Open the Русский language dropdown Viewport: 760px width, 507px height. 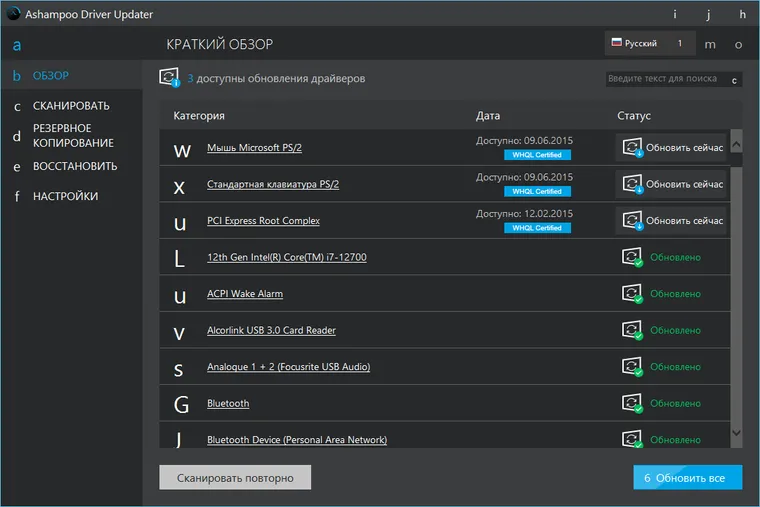click(649, 43)
